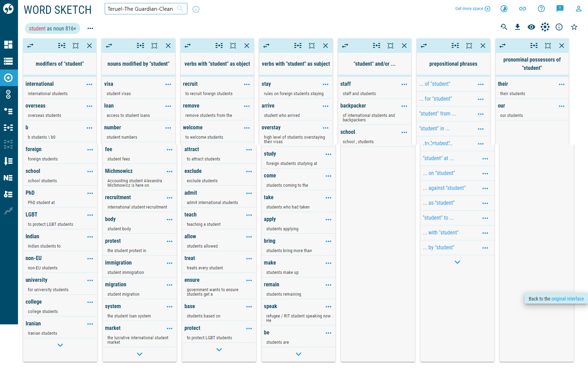588x379 pixels.
Task: Open the help question mark icon
Action: coord(541,9)
